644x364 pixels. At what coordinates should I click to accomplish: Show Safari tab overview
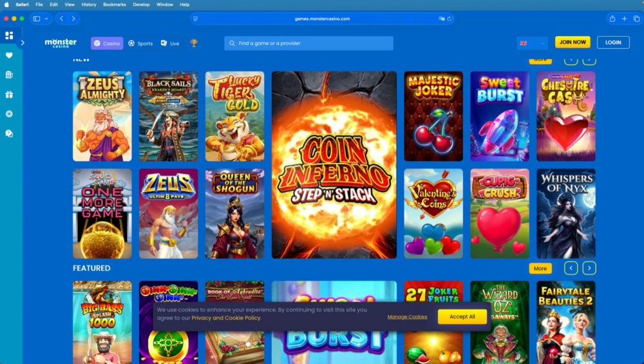(637, 19)
